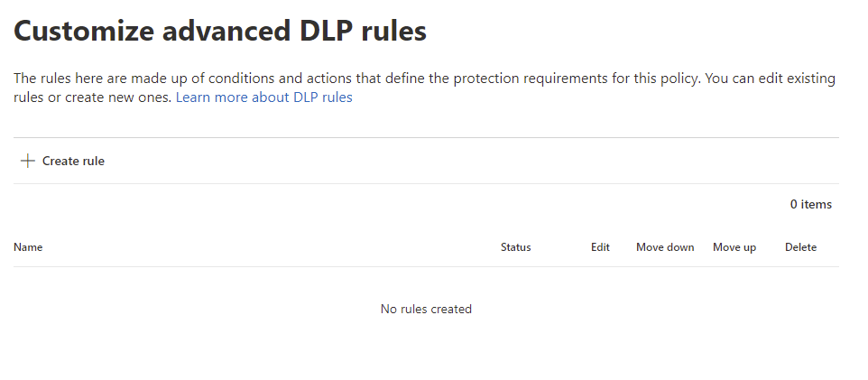Open the Learn more about DLP rules link

point(263,97)
